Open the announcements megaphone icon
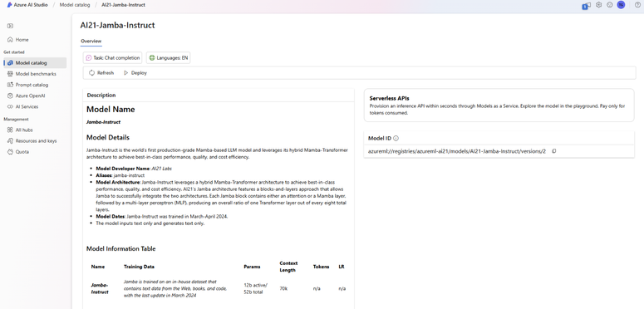Viewport: 644px width, 309px height. pyautogui.click(x=587, y=5)
